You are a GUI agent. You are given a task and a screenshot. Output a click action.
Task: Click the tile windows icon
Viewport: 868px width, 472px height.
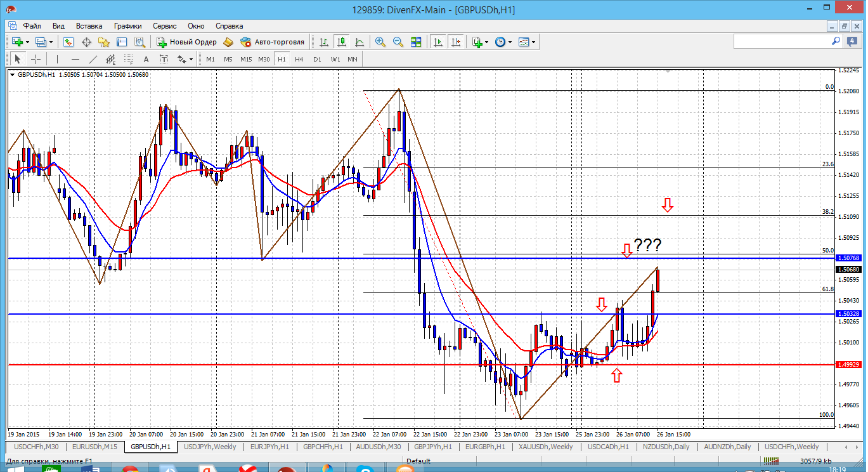click(416, 42)
